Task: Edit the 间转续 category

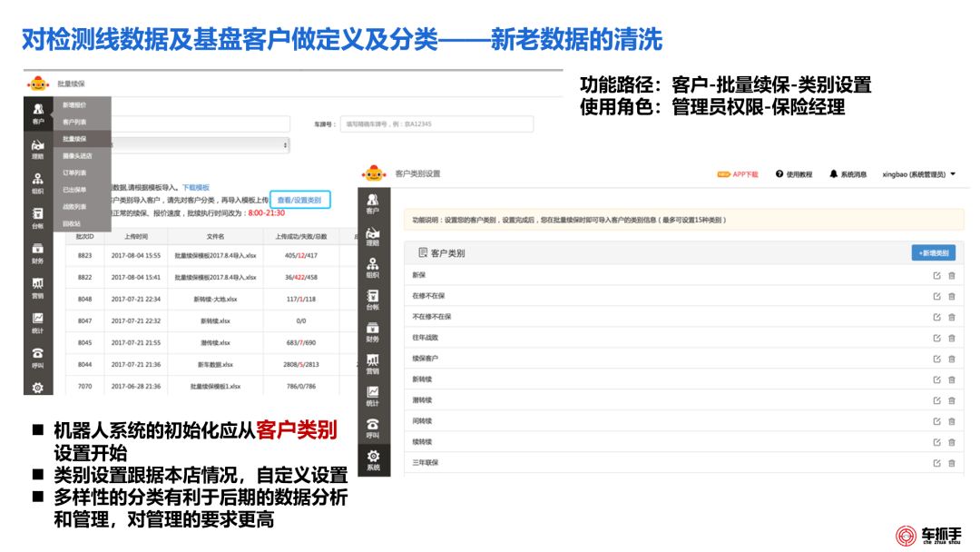Action: 936,421
